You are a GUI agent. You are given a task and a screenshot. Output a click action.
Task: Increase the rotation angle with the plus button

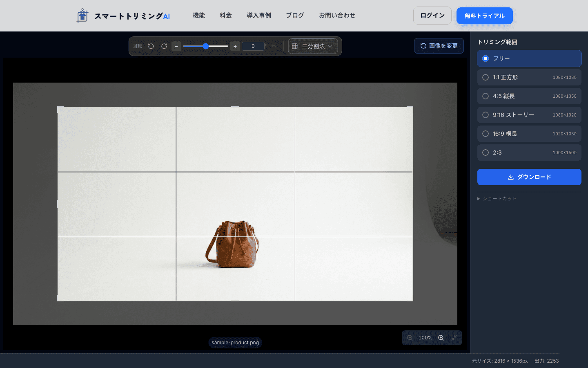click(235, 46)
